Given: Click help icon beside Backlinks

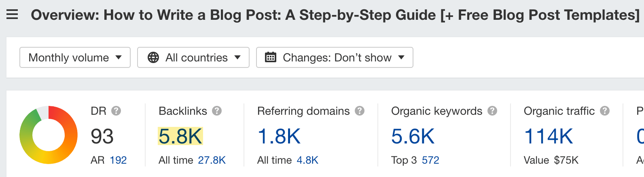Looking at the screenshot, I should point(217,111).
